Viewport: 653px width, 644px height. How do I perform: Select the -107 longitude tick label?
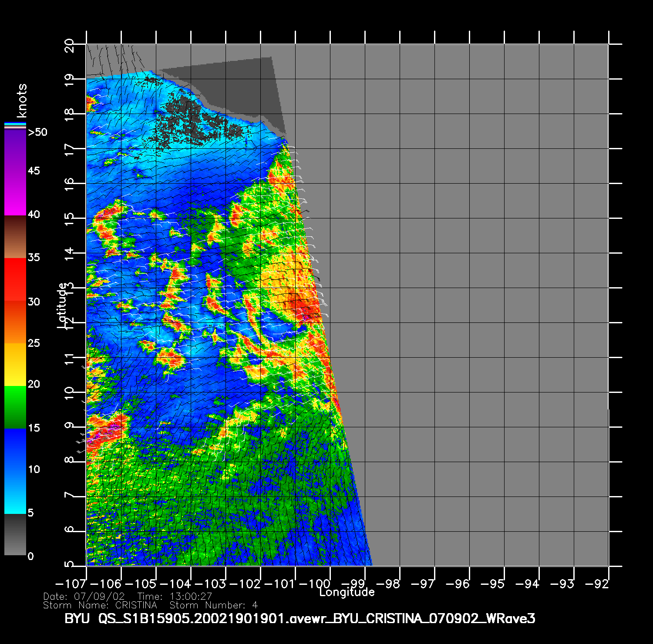coord(71,584)
